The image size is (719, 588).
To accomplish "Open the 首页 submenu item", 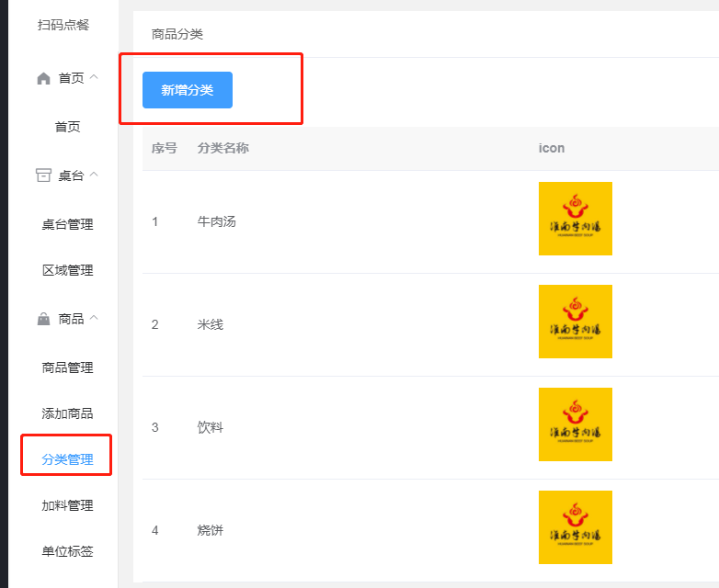I will [x=67, y=127].
